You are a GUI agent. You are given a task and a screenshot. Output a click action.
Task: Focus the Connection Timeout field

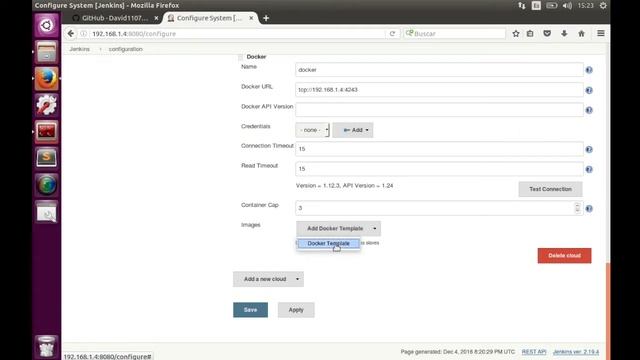coord(439,149)
